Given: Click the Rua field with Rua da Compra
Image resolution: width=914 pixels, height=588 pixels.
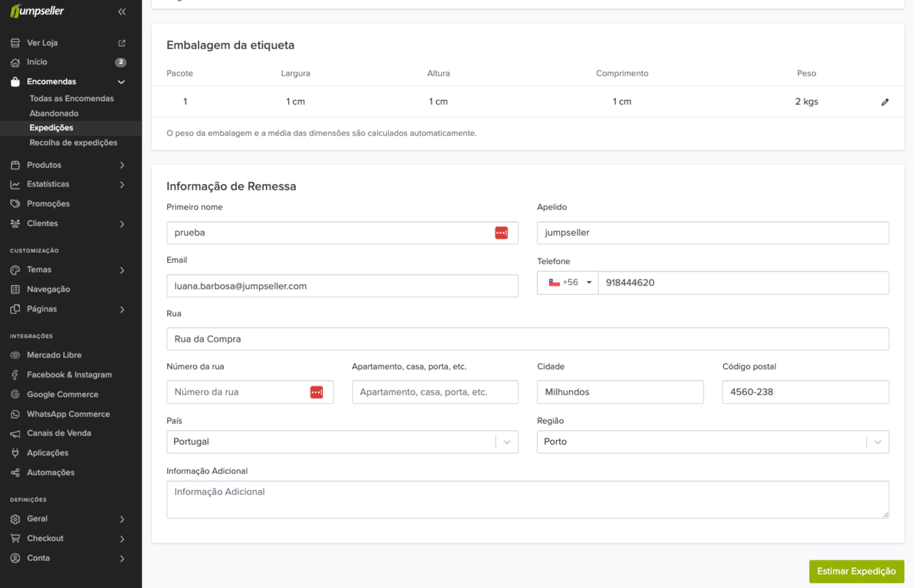Looking at the screenshot, I should tap(527, 339).
